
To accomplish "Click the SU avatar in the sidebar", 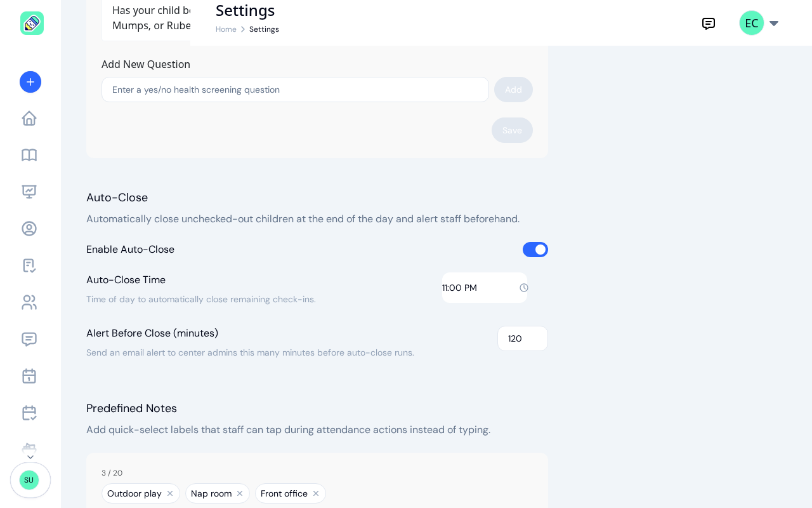I will point(29,480).
